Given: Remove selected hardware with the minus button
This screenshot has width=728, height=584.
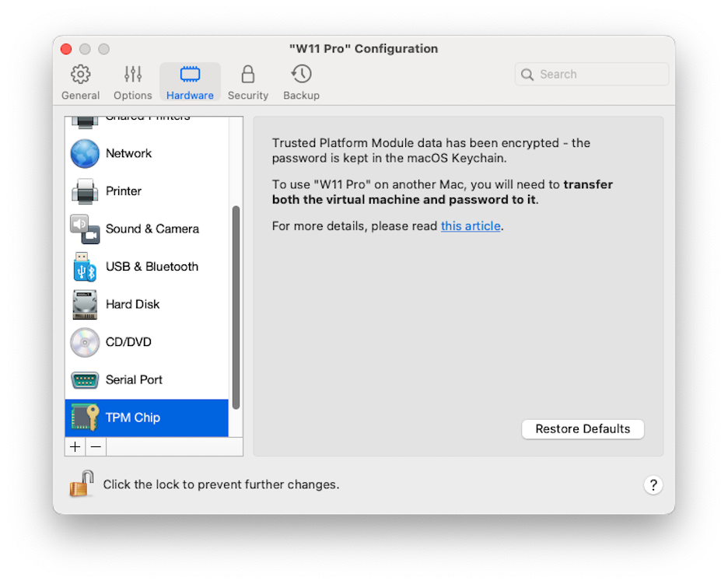Looking at the screenshot, I should pos(95,446).
